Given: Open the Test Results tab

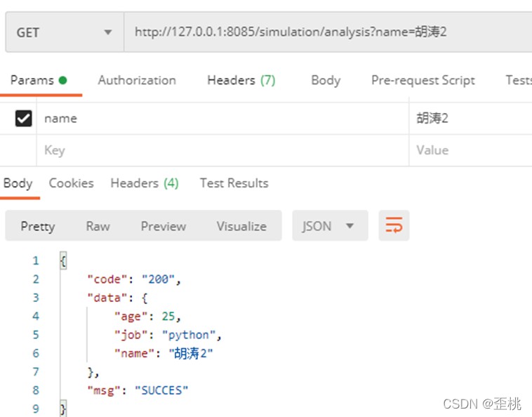Looking at the screenshot, I should pyautogui.click(x=234, y=183).
